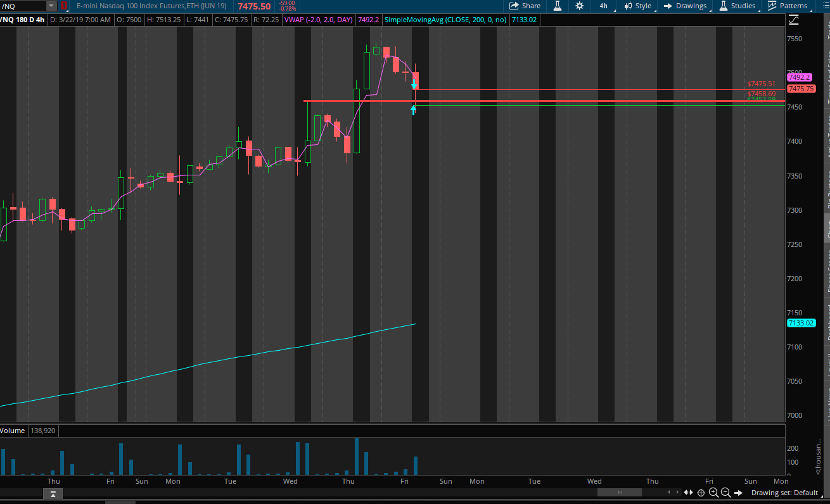
Task: Jump to latest bars with the forward arrow icon
Action: point(739,493)
